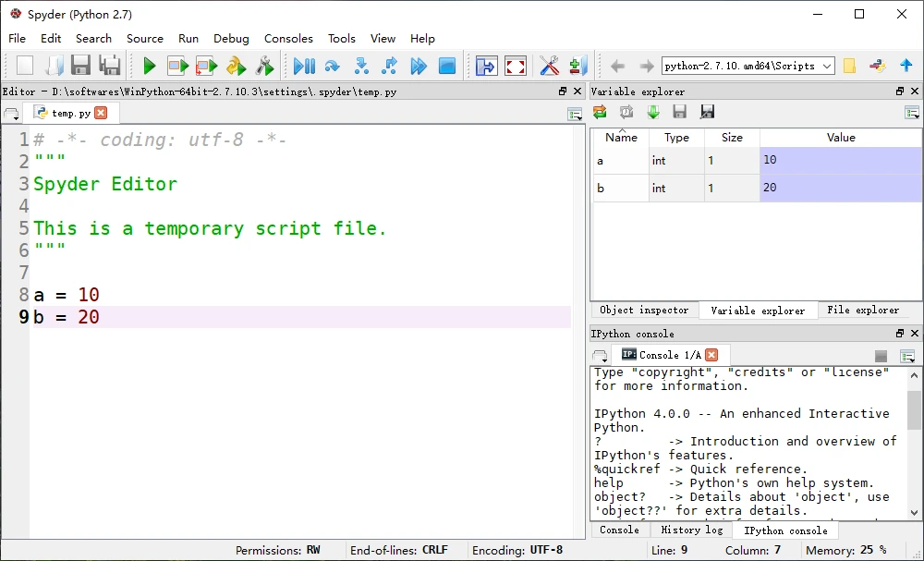Go forward to next directory

coord(647,66)
